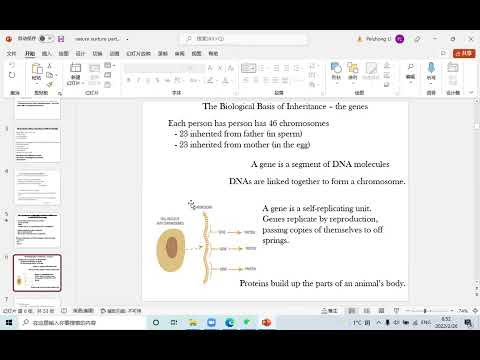This screenshot has height=360, width=480.
Task: Click the Reset slide icon
Action: pyautogui.click(x=107, y=75)
